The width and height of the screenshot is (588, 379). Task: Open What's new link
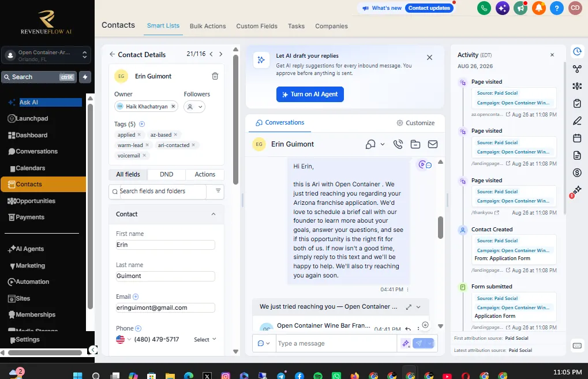click(x=382, y=8)
